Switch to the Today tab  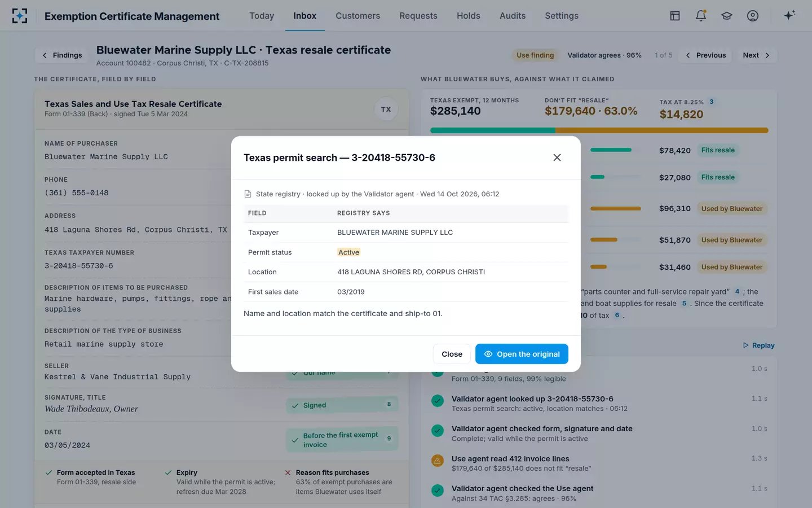click(x=262, y=16)
